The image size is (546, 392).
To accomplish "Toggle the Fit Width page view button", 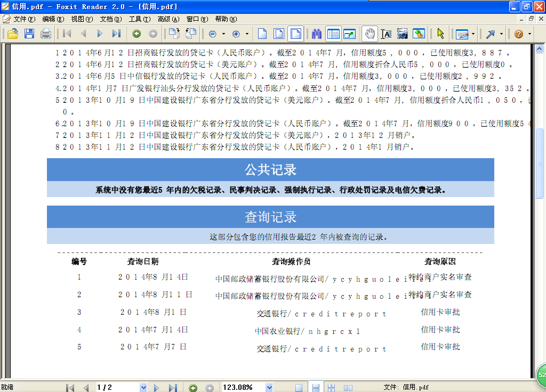I will tap(296, 34).
